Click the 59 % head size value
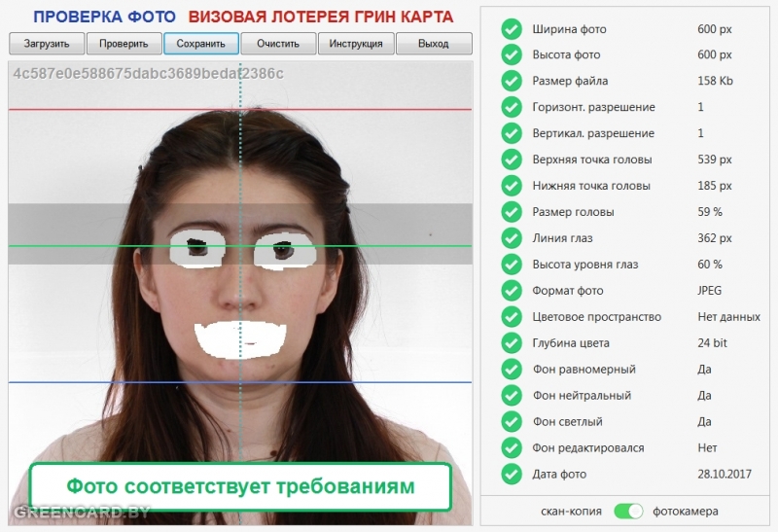 click(x=710, y=212)
